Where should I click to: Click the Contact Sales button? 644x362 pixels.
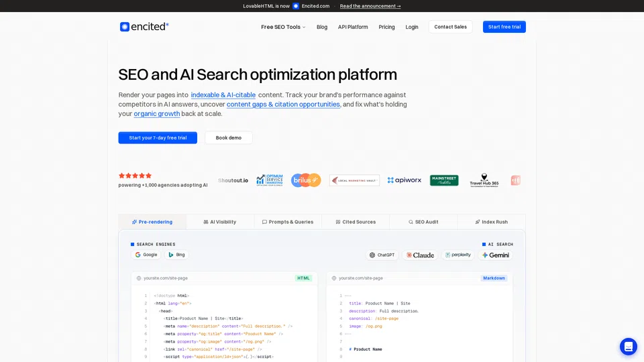[x=451, y=27]
